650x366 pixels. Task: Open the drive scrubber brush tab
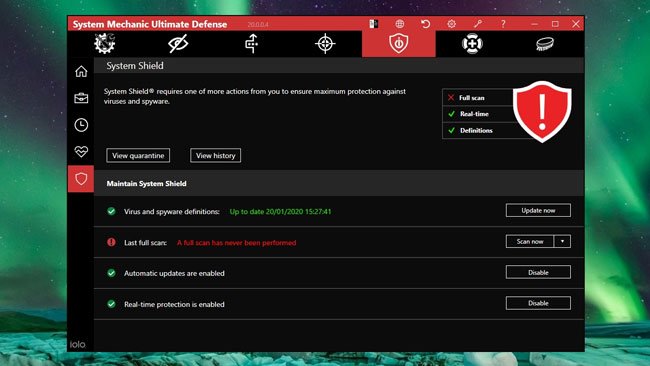point(545,44)
